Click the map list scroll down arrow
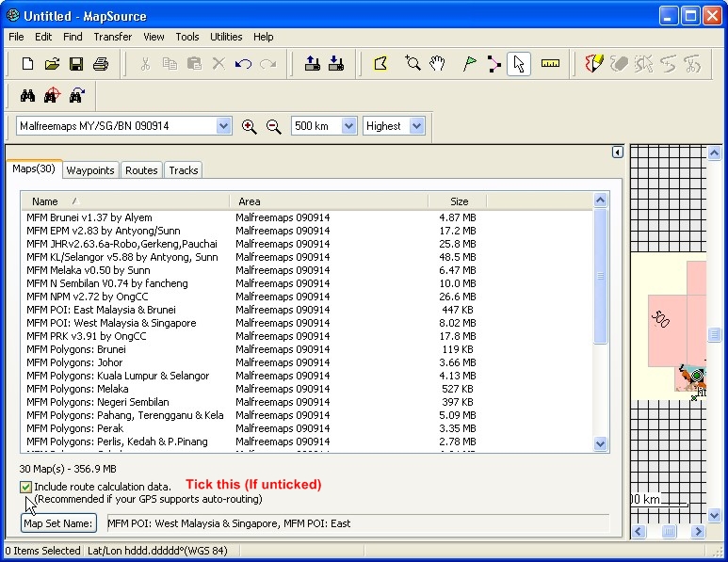 600,443
